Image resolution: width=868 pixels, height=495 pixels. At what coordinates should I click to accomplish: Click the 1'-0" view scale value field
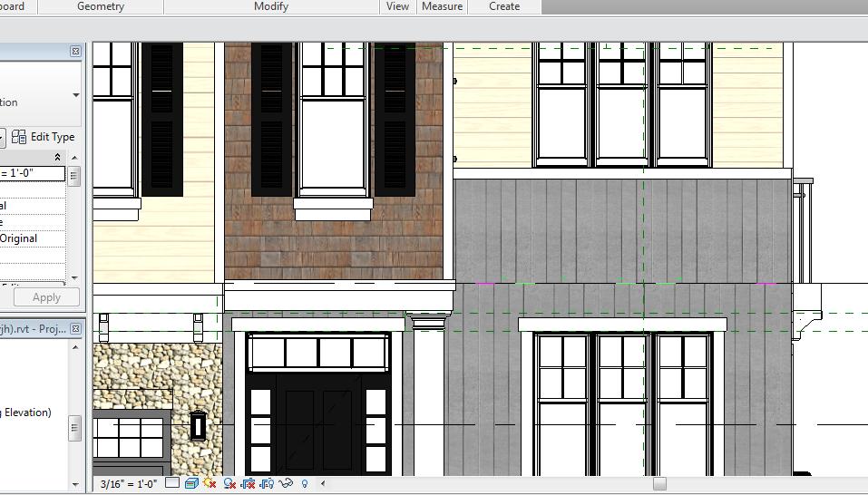[32, 174]
